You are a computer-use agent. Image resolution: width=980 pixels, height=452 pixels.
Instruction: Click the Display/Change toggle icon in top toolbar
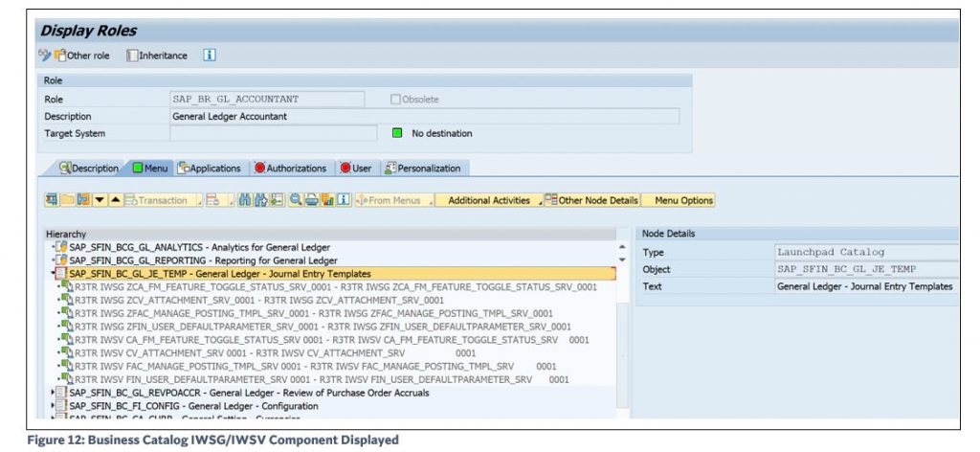pyautogui.click(x=44, y=55)
